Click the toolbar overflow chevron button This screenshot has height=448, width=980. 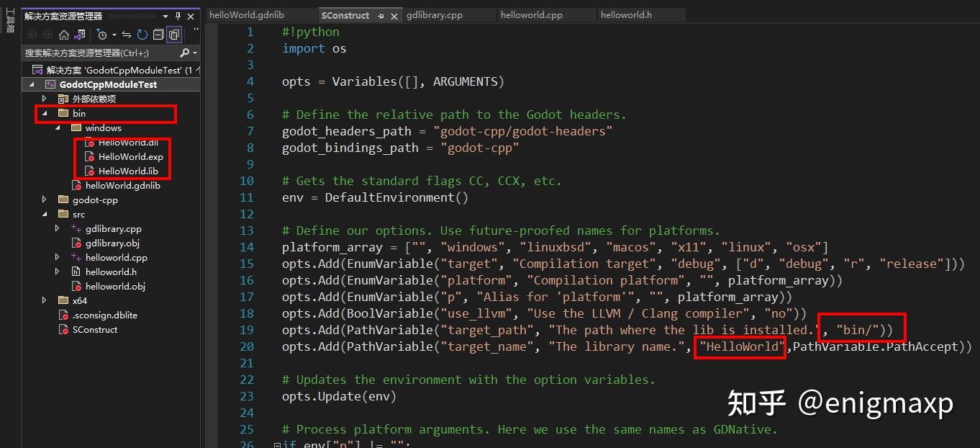[x=196, y=30]
